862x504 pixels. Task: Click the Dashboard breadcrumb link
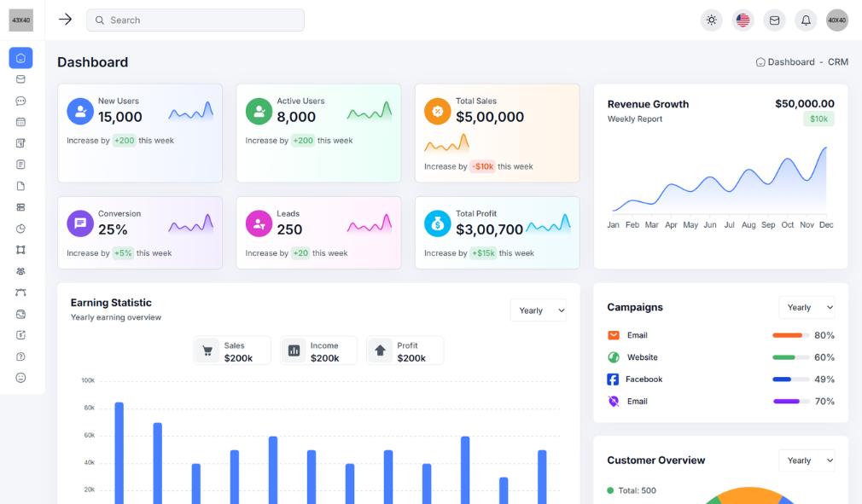pyautogui.click(x=790, y=62)
